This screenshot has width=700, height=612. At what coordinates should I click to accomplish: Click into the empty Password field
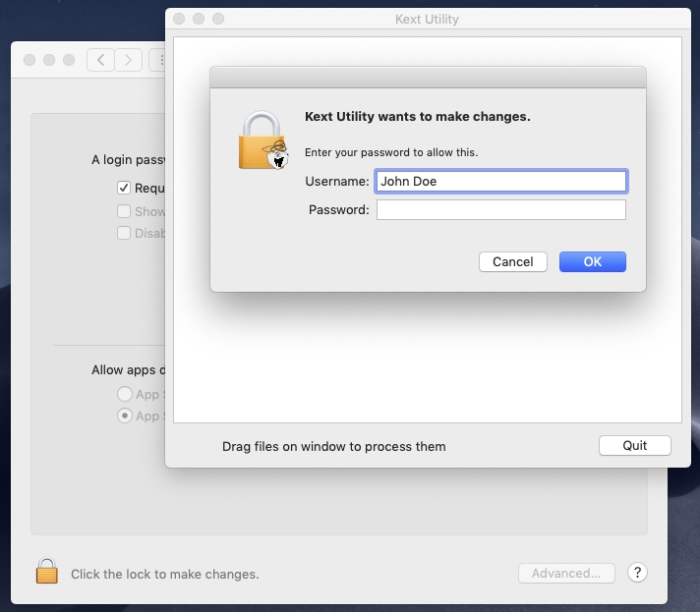coord(500,209)
